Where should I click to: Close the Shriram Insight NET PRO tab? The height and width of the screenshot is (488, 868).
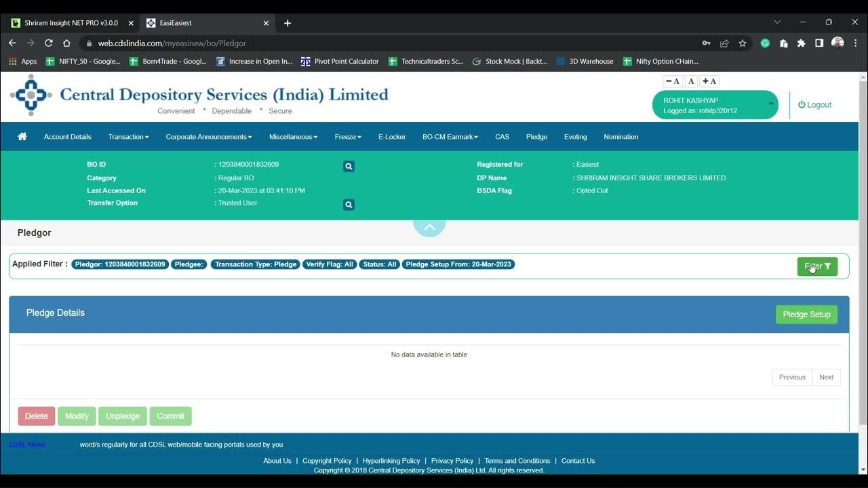tap(131, 23)
